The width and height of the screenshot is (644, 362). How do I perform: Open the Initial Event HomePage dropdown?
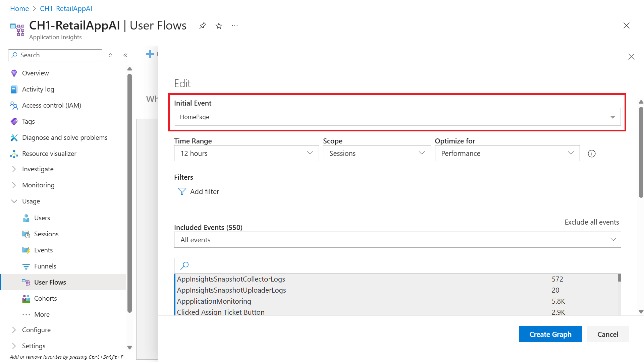397,117
